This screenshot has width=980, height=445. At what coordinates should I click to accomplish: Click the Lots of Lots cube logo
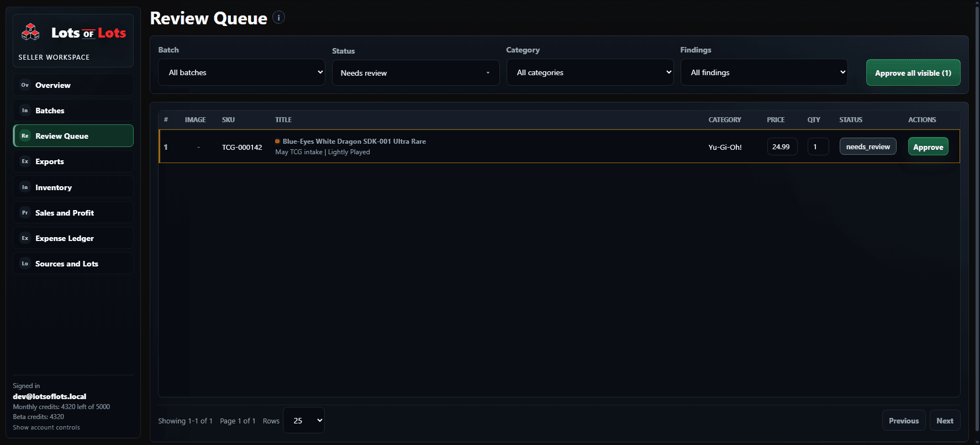pos(30,32)
